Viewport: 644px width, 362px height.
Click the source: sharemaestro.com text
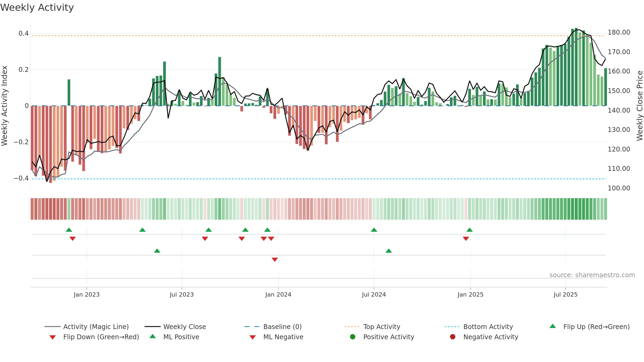coord(592,275)
